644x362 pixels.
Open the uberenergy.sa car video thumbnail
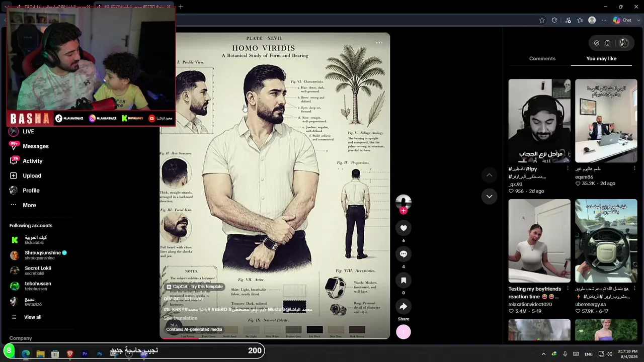tap(606, 241)
